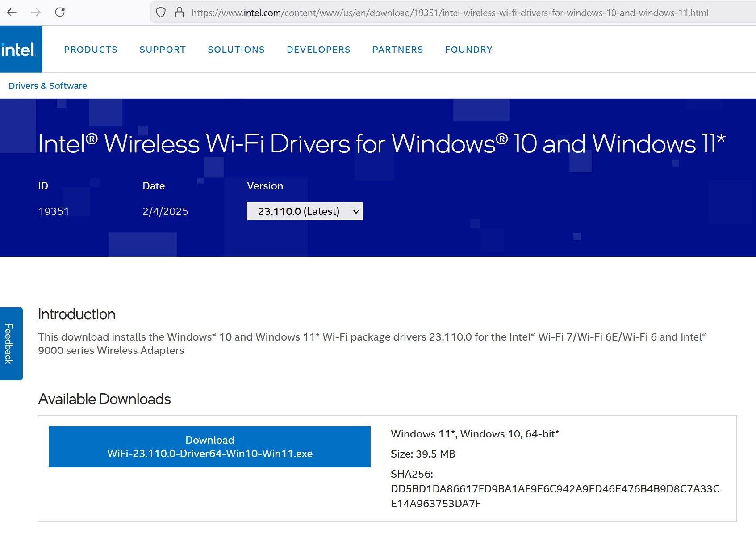
Task: Focus the browser address bar URL
Action: pos(450,13)
